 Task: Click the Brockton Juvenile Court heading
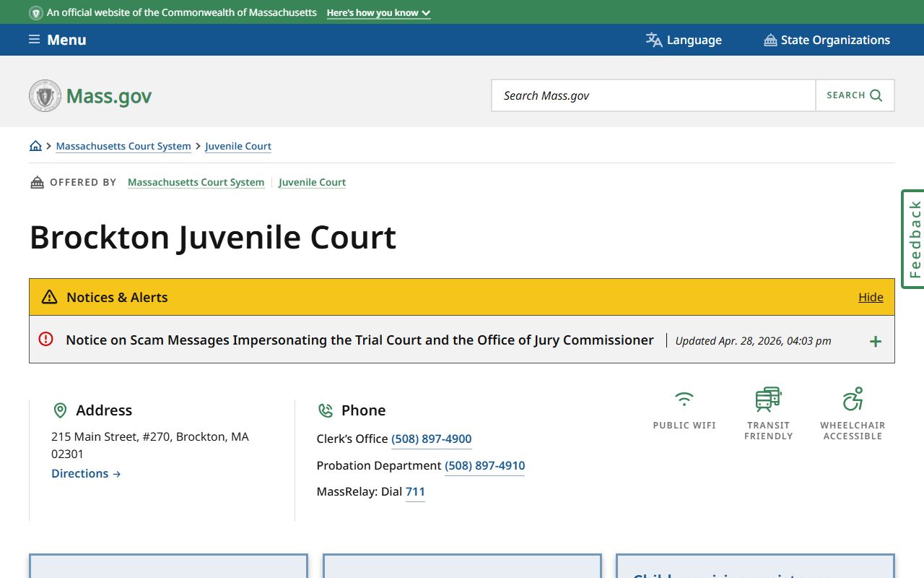tap(213, 237)
